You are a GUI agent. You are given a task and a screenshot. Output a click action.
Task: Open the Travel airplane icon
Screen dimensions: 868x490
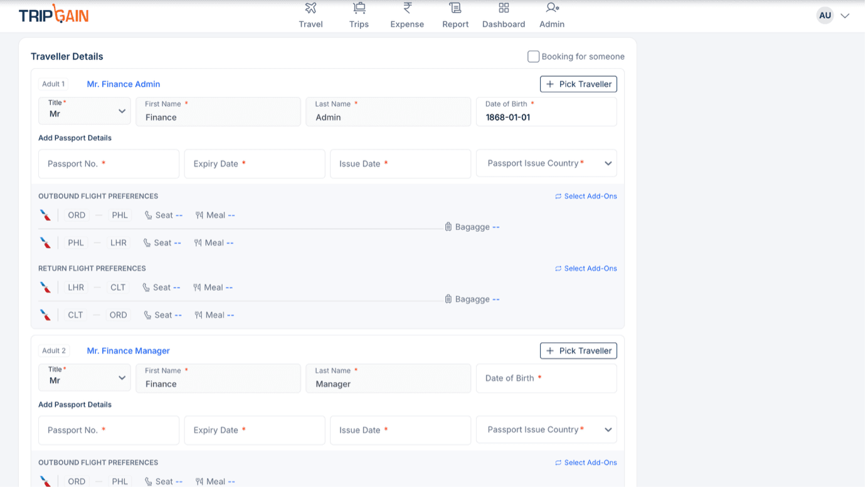[310, 8]
